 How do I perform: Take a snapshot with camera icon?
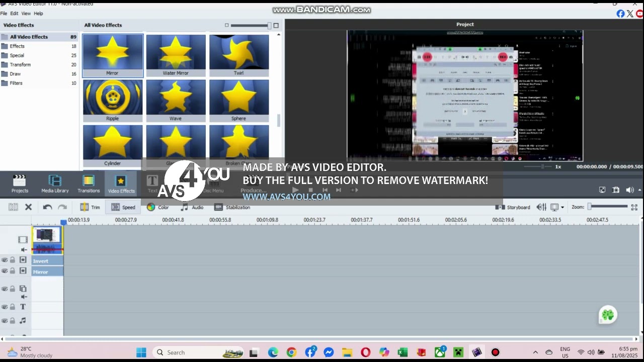[x=616, y=190]
